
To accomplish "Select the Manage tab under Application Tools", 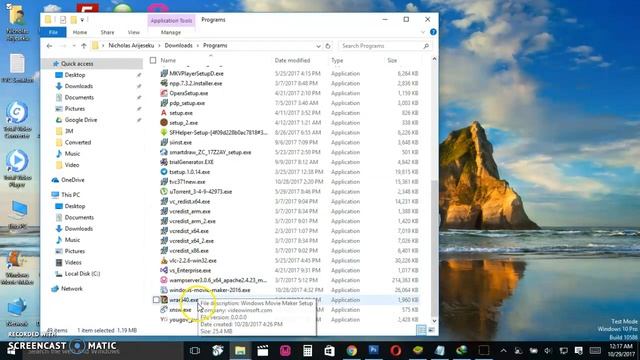I will click(171, 32).
